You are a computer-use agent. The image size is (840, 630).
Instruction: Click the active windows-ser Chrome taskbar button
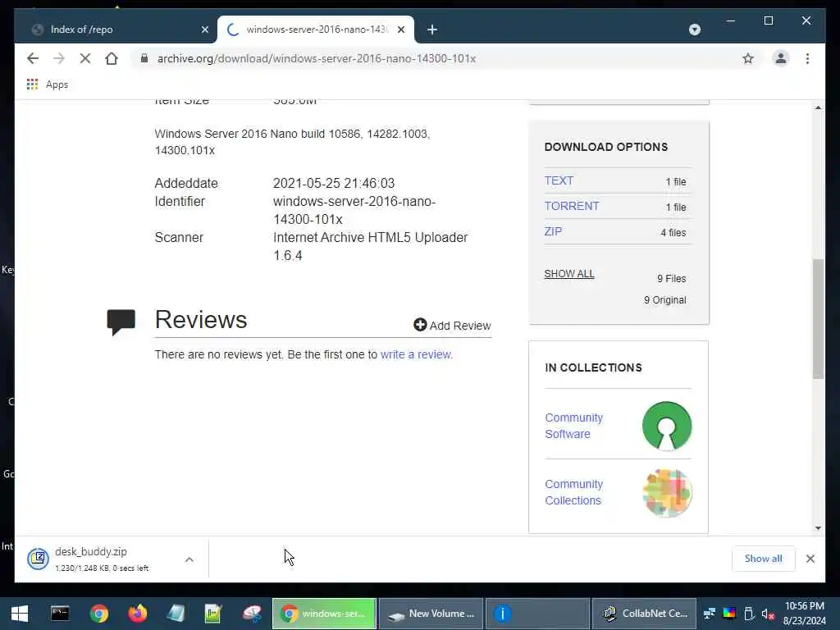click(325, 614)
